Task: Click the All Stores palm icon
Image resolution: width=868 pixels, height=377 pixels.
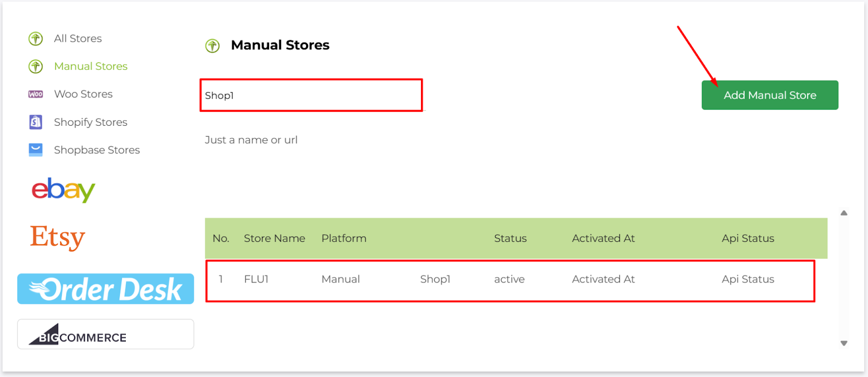Action: point(36,39)
